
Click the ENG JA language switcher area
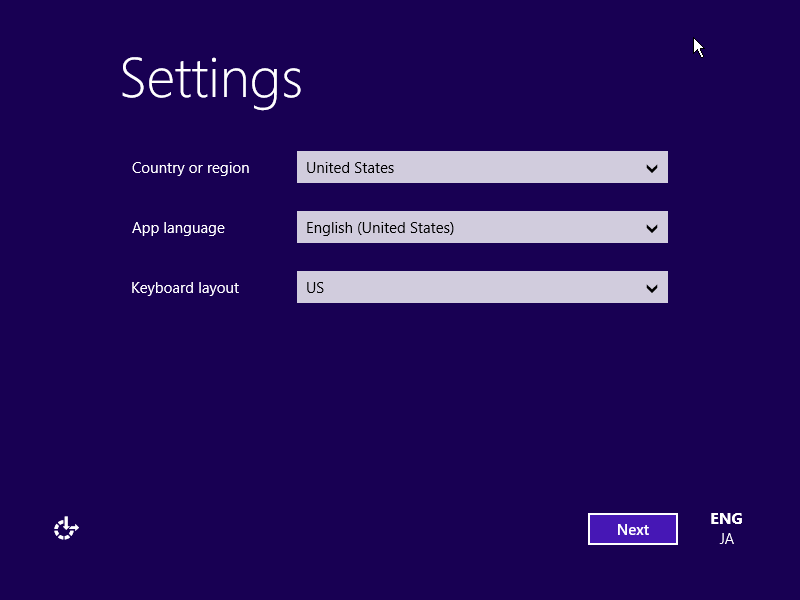click(726, 528)
